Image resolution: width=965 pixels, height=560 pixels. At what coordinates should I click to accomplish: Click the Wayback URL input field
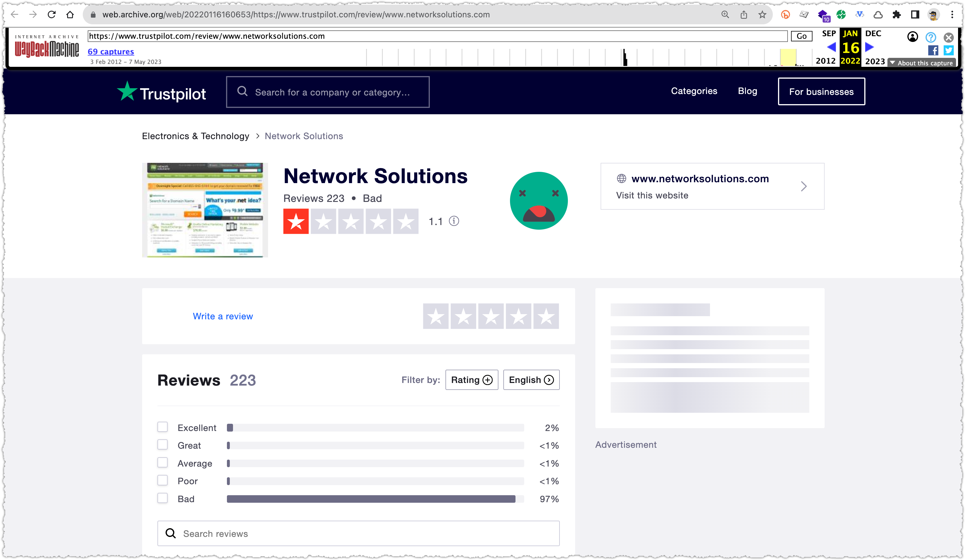pos(437,36)
